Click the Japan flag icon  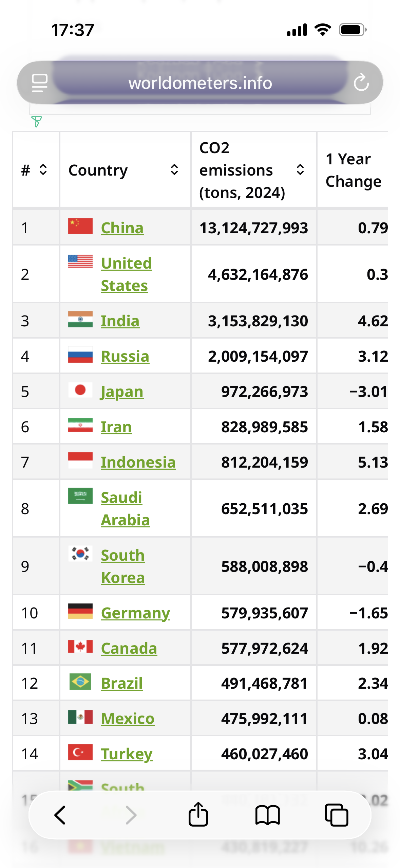coord(80,390)
